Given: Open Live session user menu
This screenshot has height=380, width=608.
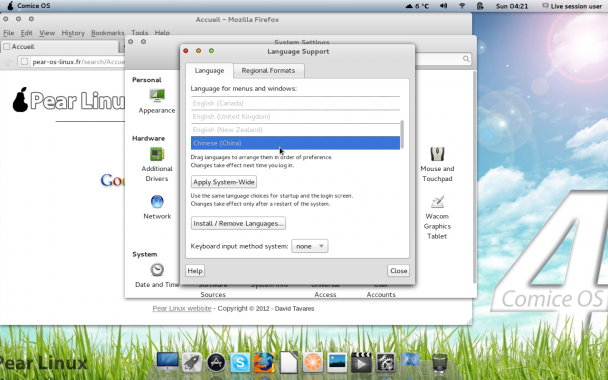Looking at the screenshot, I should pos(572,6).
